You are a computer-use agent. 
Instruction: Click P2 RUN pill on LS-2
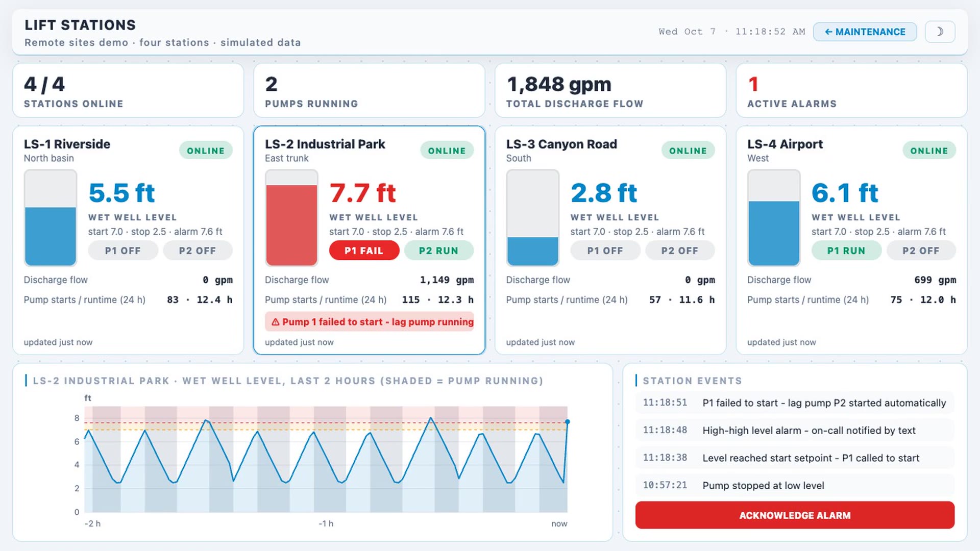(x=439, y=251)
